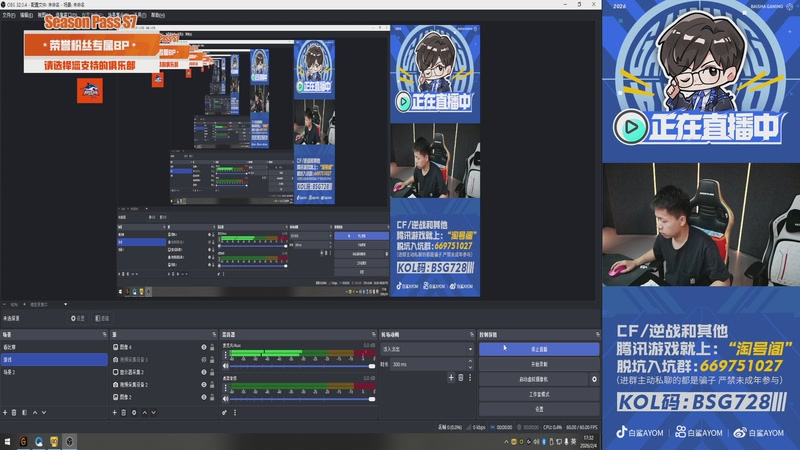The image size is (800, 450).
Task: Hide the 视频采集设备 2 source
Action: pyautogui.click(x=204, y=385)
